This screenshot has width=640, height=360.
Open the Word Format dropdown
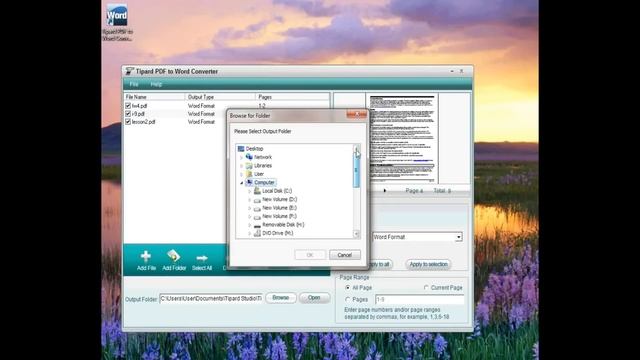coord(459,237)
